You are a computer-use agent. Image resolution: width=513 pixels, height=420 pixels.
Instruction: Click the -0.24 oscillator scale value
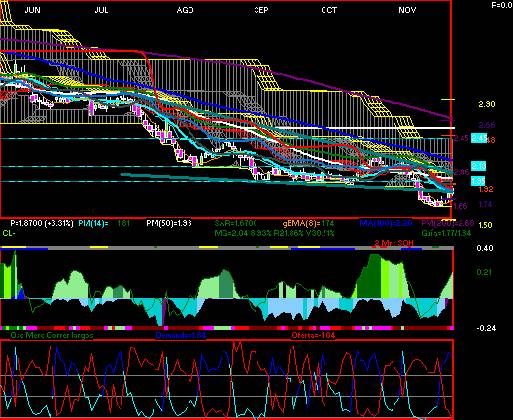tap(486, 328)
